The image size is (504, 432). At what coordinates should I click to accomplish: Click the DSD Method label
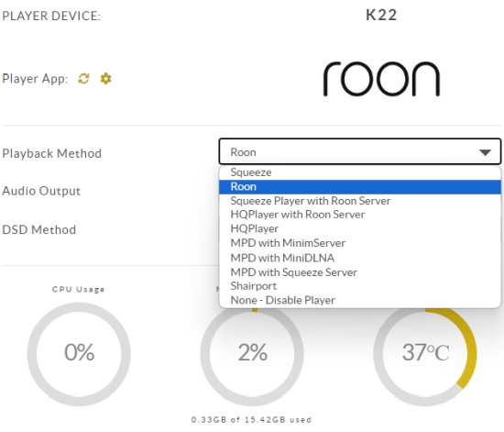38,229
